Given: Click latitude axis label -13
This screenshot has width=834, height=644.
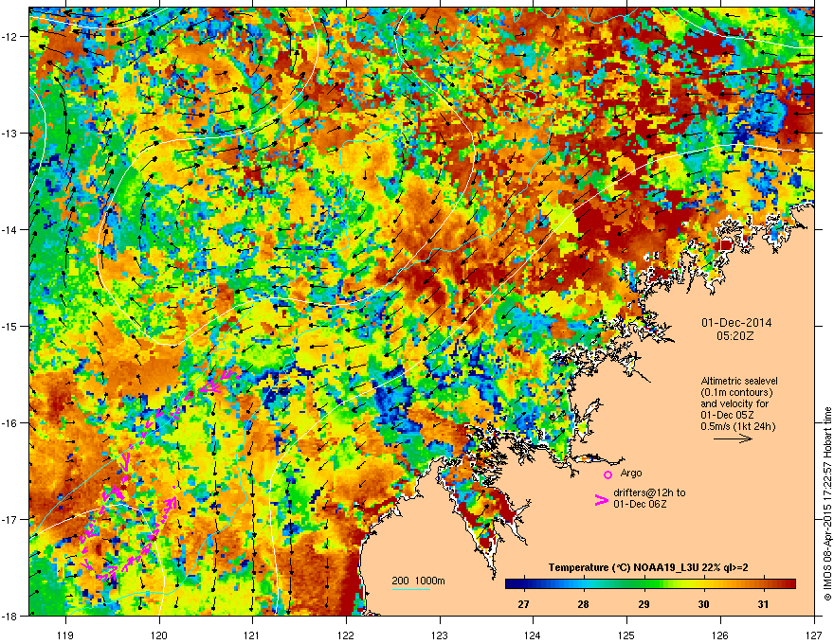Looking at the screenshot, I should coord(10,134).
